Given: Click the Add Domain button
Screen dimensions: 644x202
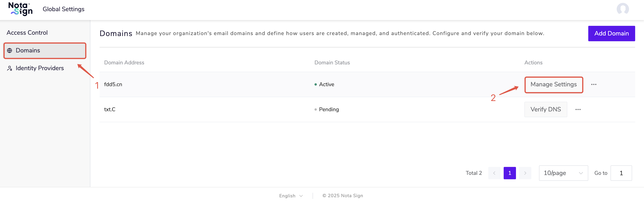Looking at the screenshot, I should pyautogui.click(x=611, y=34).
